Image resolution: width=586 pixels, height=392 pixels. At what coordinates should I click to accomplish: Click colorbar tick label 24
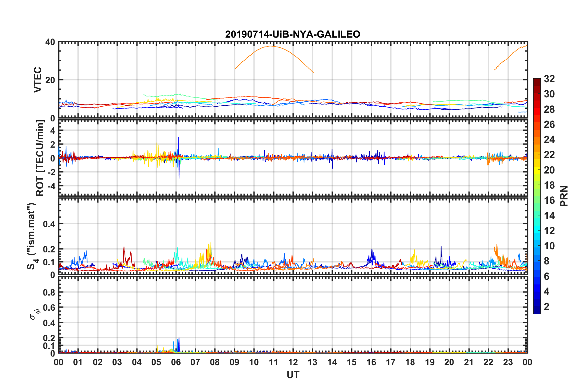point(549,140)
